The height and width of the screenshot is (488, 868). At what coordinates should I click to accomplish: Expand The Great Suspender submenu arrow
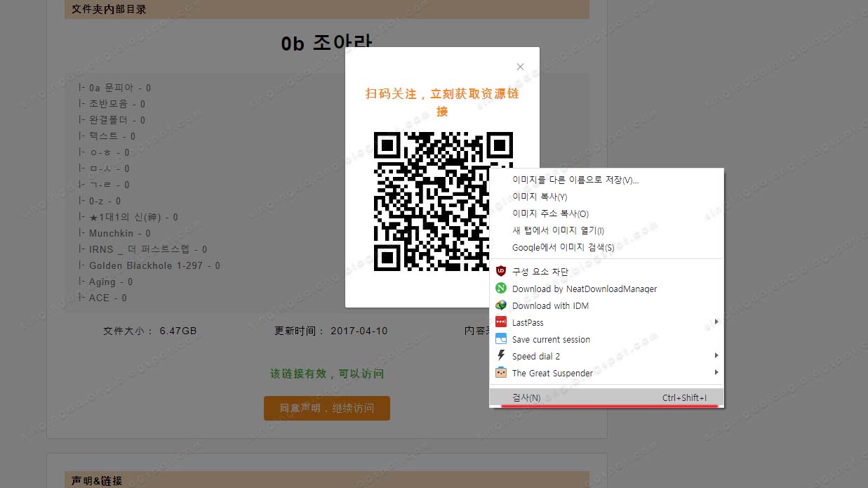point(716,372)
